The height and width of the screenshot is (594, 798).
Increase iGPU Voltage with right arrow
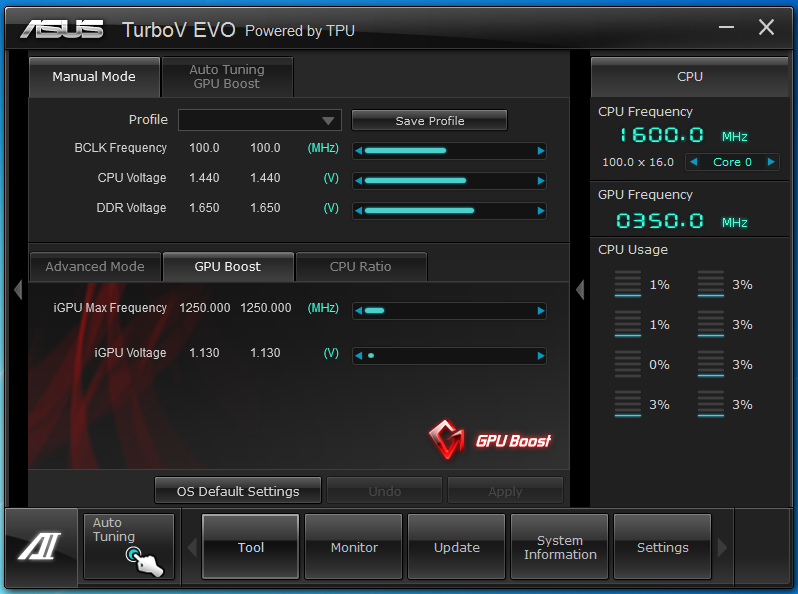[x=540, y=356]
